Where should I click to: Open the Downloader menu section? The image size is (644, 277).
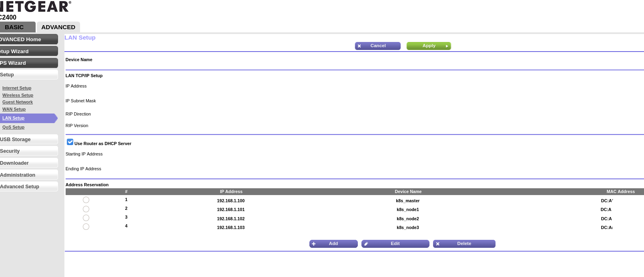pyautogui.click(x=28, y=163)
